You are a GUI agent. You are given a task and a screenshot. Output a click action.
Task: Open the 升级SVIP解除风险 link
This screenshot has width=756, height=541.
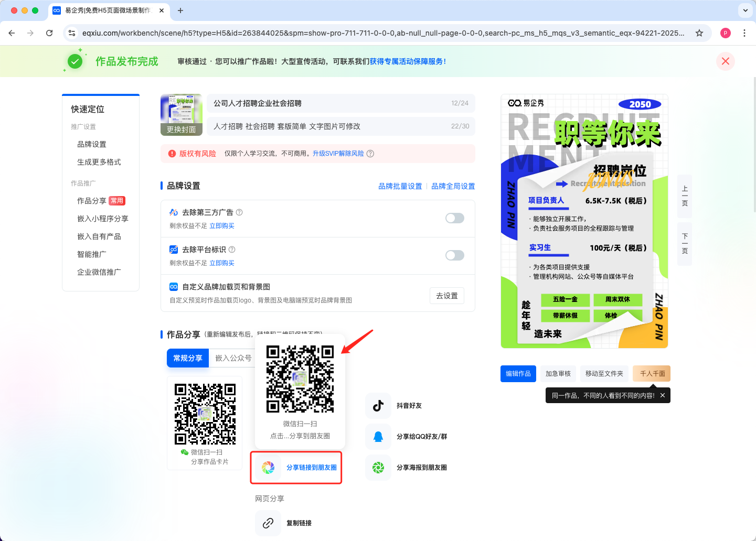pos(338,154)
